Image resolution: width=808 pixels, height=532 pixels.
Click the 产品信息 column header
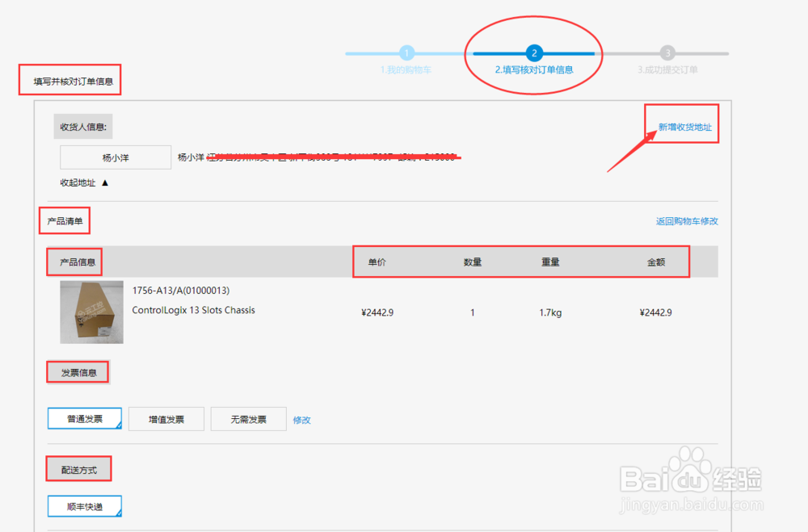point(78,262)
